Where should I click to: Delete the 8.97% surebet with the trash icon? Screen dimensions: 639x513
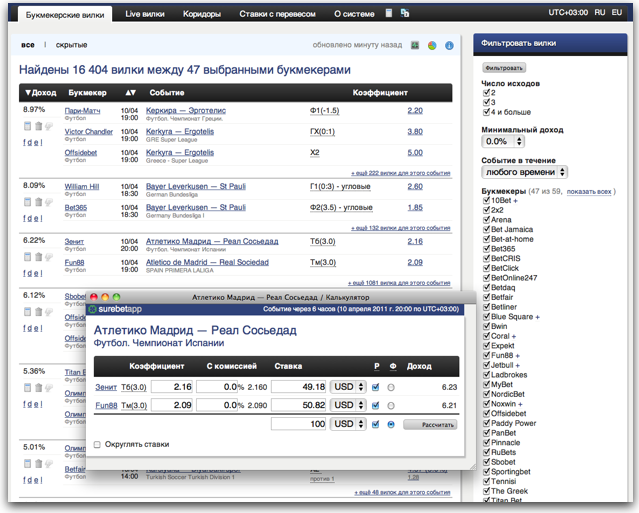(x=38, y=126)
